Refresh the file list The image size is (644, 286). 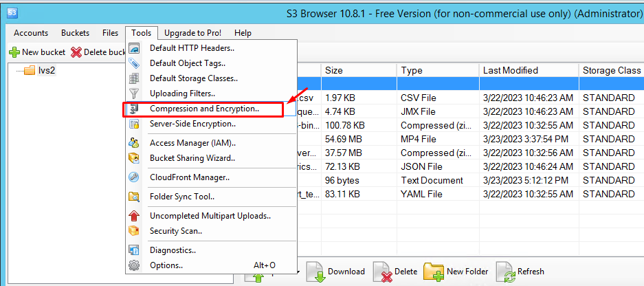(520, 272)
